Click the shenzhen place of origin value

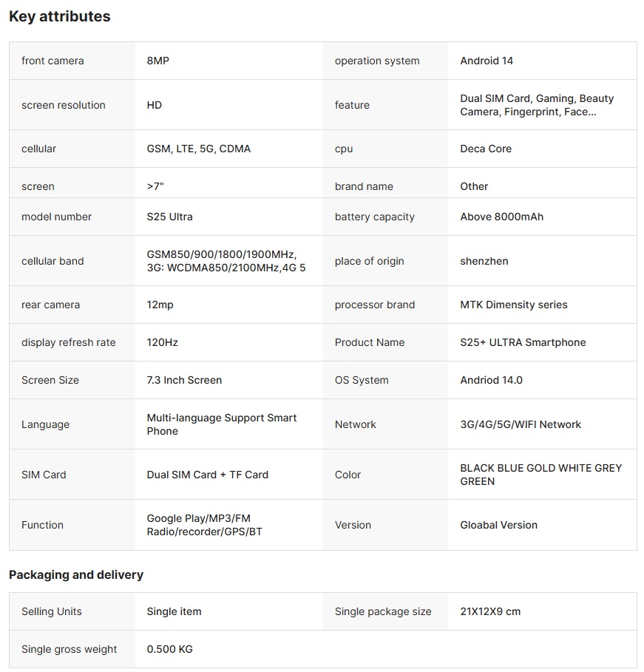484,261
